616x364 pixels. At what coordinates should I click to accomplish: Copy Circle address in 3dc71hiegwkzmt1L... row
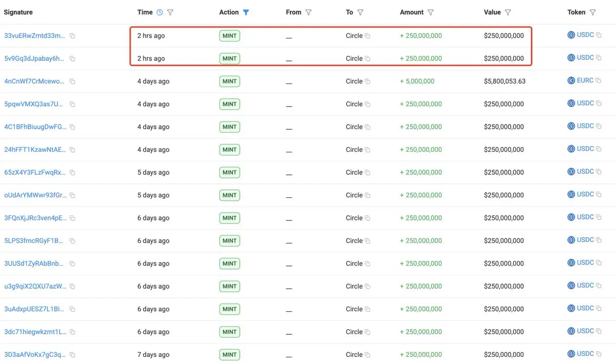[368, 332]
